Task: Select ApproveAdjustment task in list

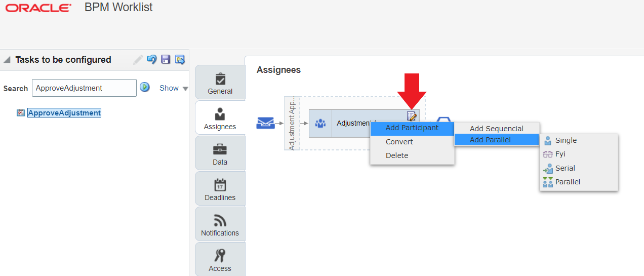Action: click(64, 113)
